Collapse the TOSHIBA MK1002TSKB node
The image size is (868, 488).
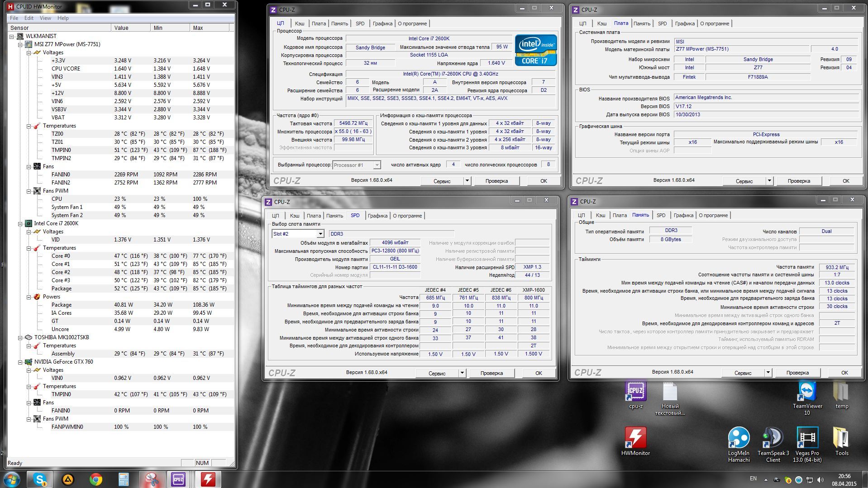pyautogui.click(x=20, y=337)
